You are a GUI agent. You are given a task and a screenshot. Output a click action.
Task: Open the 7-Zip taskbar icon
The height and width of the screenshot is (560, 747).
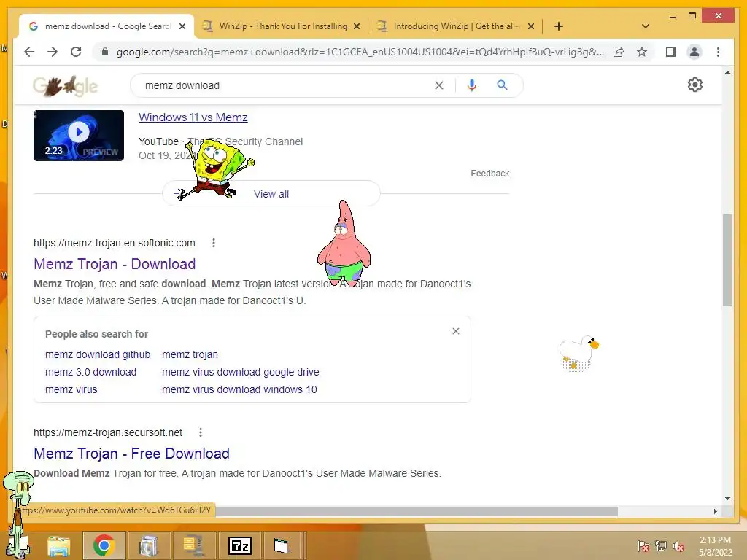239,545
